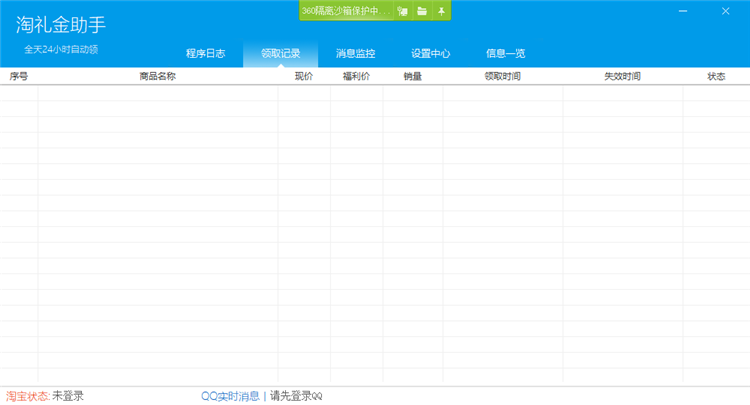Click the 福利价 column header

click(x=356, y=77)
